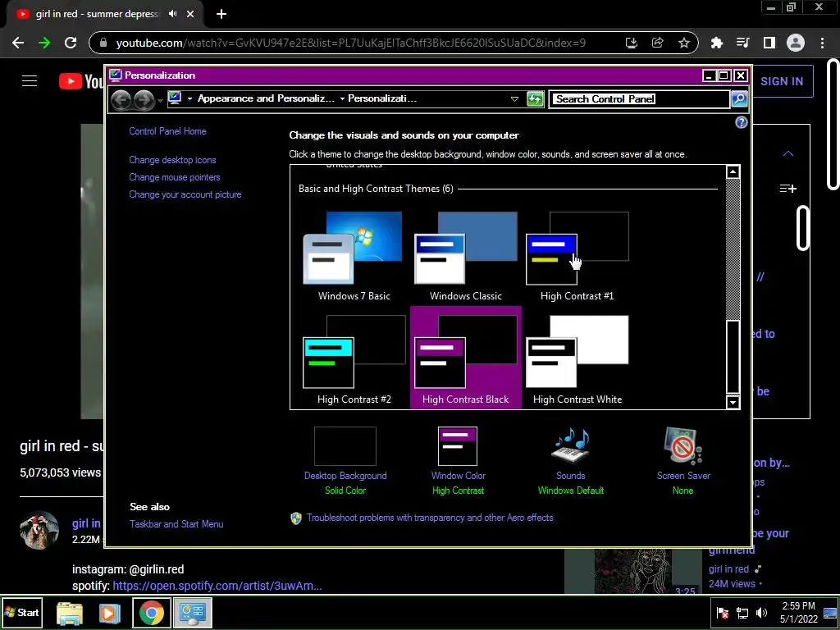The height and width of the screenshot is (630, 840).
Task: Click the girl in red channel avatar
Action: tap(39, 531)
